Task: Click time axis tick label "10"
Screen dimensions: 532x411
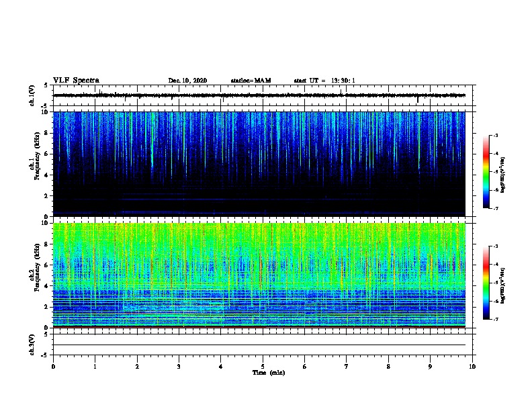Action: (472, 367)
